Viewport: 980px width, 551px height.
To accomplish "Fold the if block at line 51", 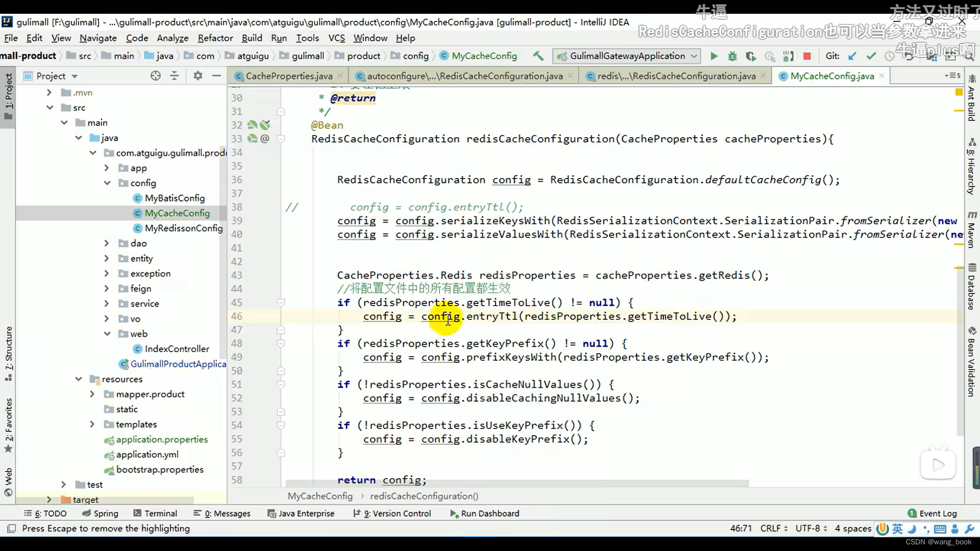I will [281, 384].
